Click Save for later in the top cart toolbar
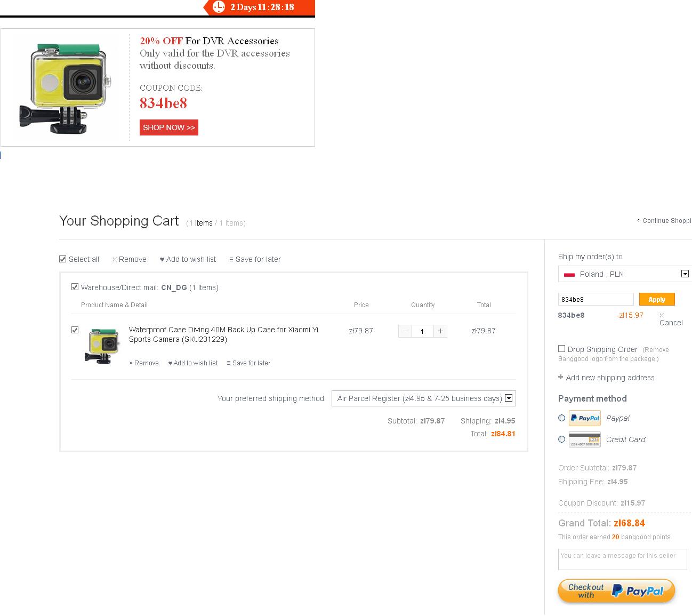The image size is (692, 616). (255, 259)
